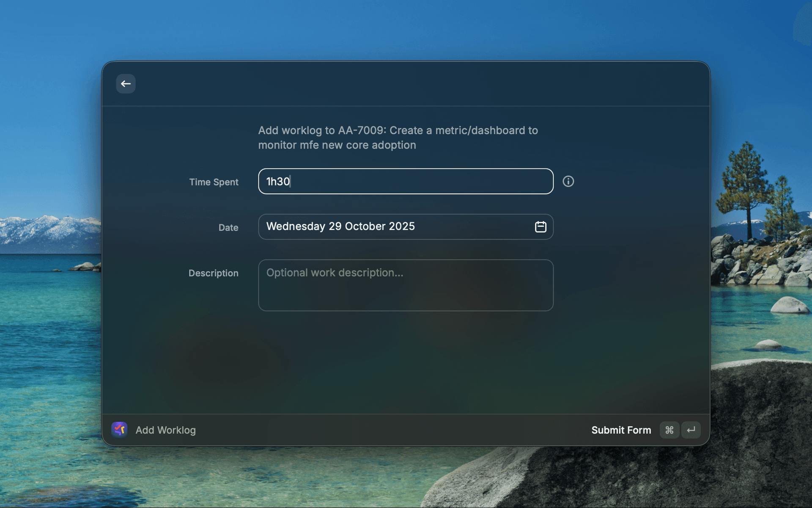The width and height of the screenshot is (812, 508).
Task: Open the calendar icon in the Date field
Action: [540, 227]
